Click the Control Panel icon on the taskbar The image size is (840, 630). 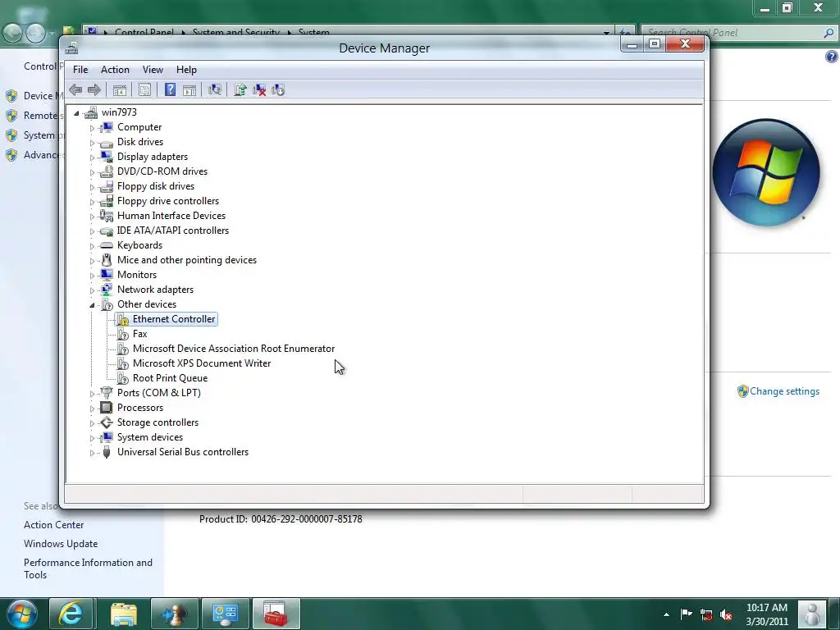coord(225,614)
